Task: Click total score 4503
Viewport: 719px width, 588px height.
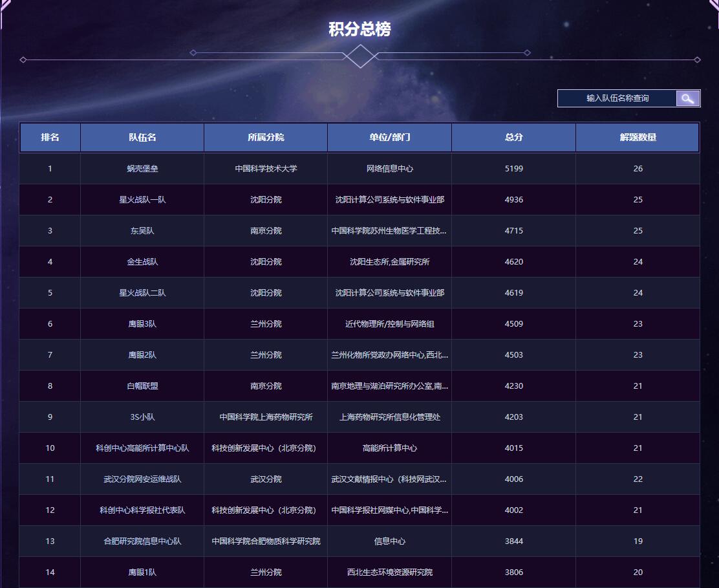Action: [513, 355]
